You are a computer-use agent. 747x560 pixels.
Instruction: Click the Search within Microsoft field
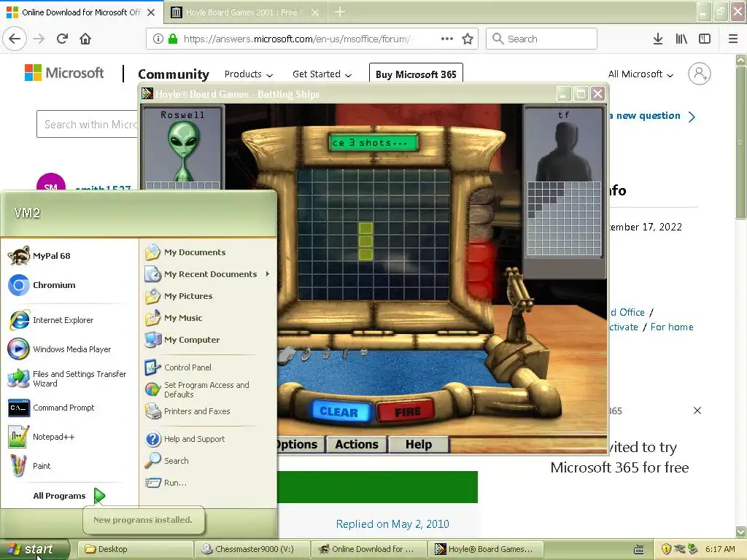(88, 124)
